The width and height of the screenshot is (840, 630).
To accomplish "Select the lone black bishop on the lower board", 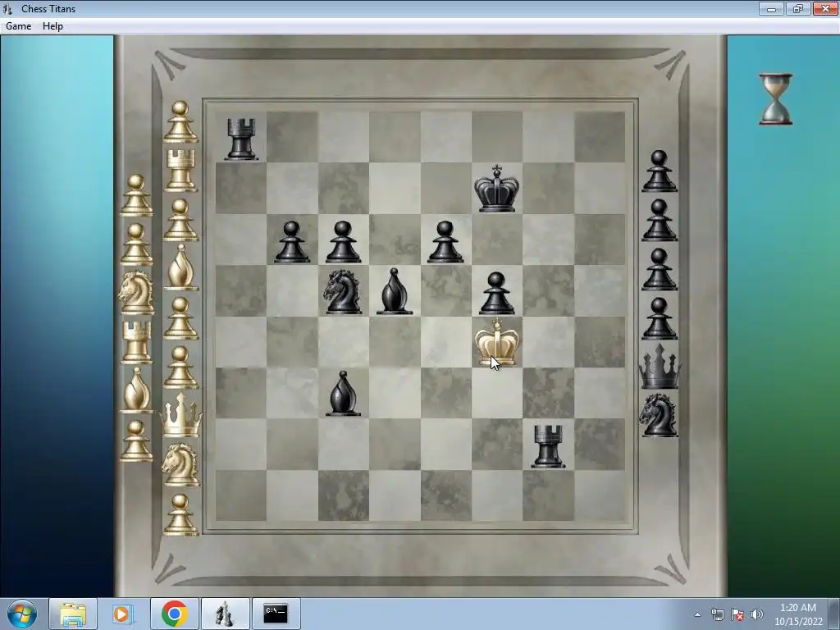I will [343, 393].
